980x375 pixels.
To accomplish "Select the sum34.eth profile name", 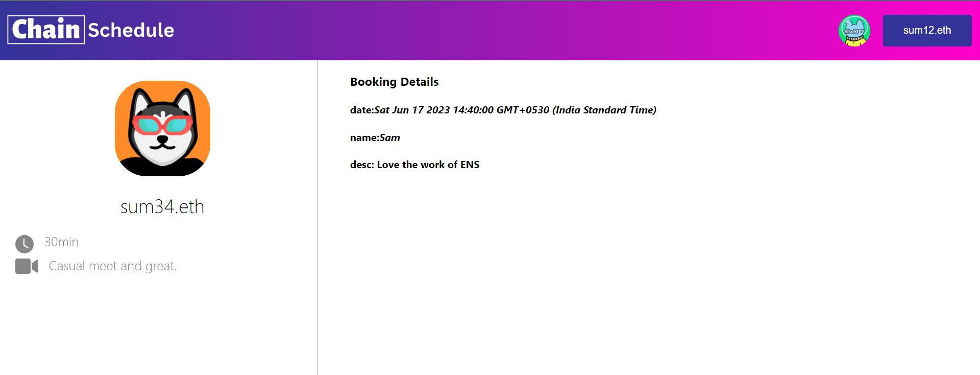I will [162, 206].
